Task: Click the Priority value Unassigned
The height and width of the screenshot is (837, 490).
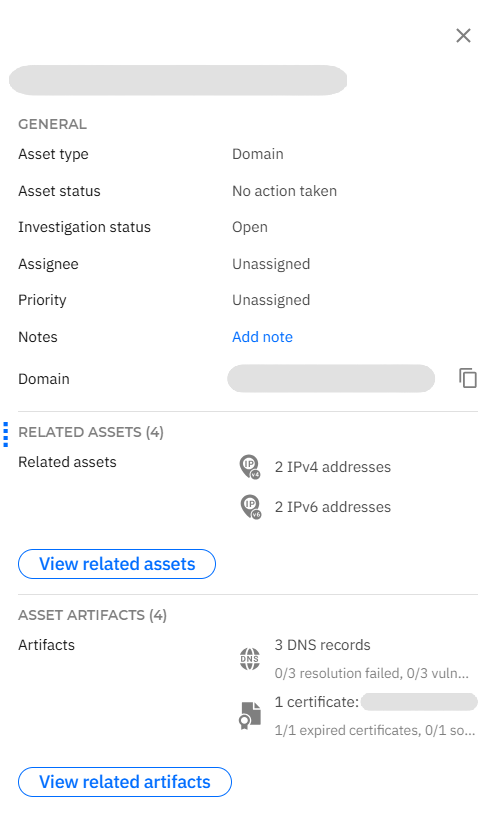Action: click(271, 300)
